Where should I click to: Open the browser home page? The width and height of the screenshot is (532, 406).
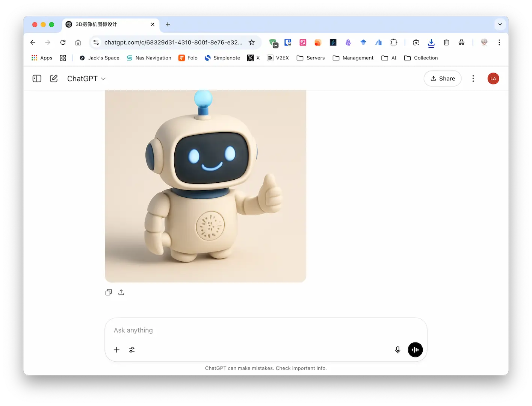(78, 42)
